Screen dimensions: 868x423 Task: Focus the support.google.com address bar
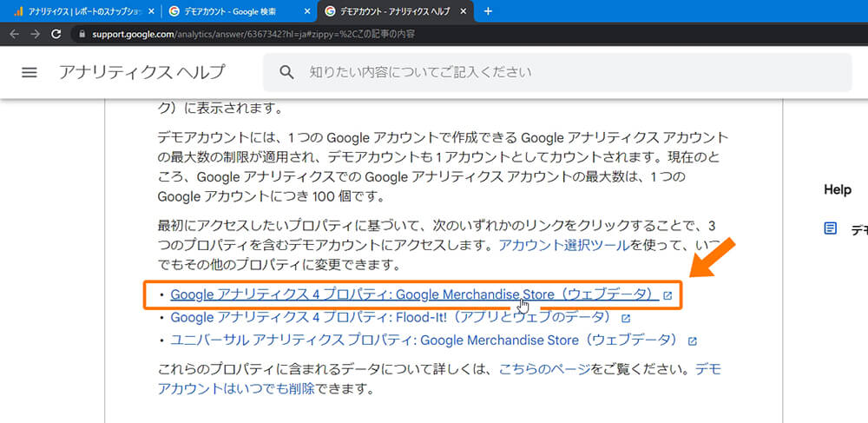point(470,34)
